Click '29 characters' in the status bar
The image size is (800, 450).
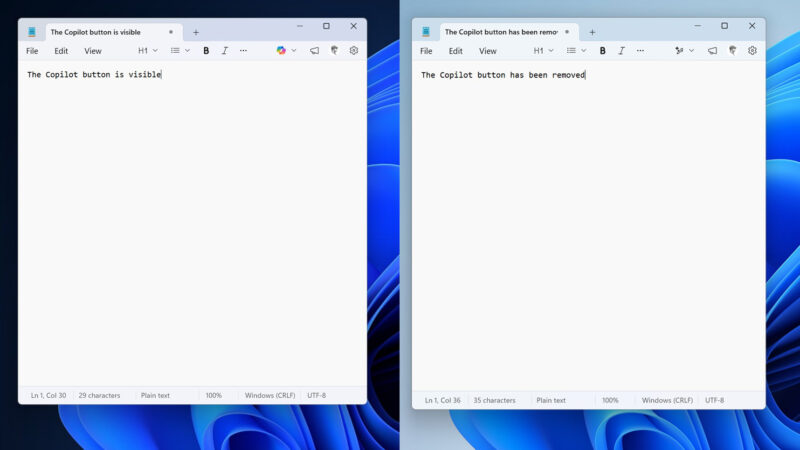[99, 395]
